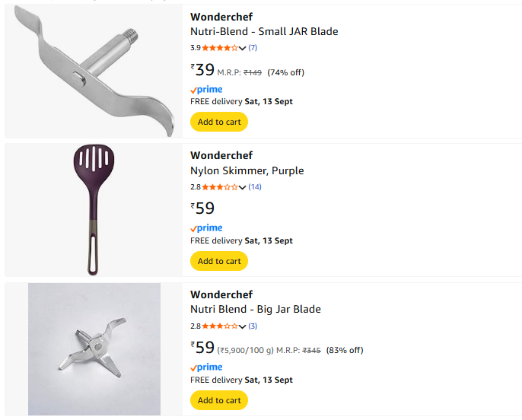The image size is (522, 420).
Task: View 7 reviews for Small JAR Blade
Action: 253,48
